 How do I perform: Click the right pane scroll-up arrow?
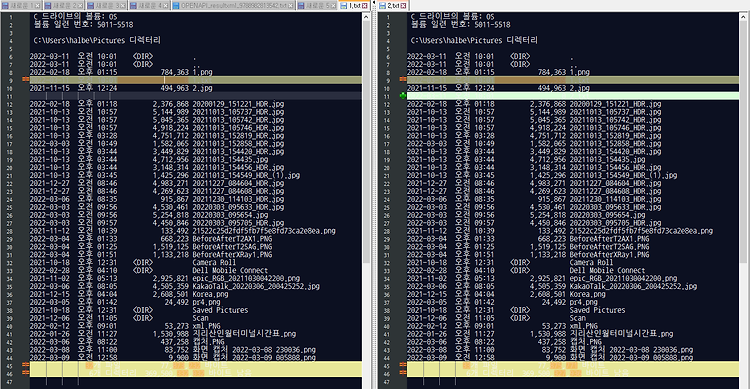pos(743,17)
